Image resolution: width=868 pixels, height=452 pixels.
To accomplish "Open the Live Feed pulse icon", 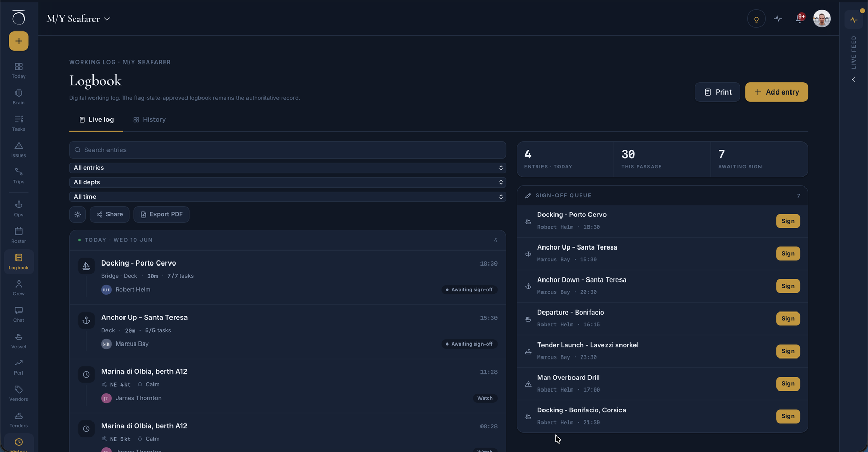I will [854, 20].
